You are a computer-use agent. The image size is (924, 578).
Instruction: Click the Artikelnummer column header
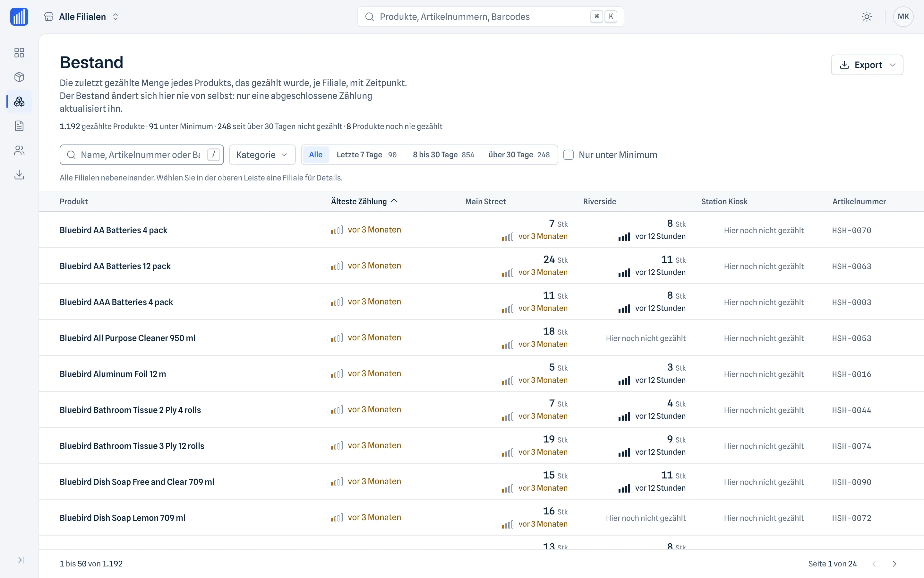[x=859, y=201]
